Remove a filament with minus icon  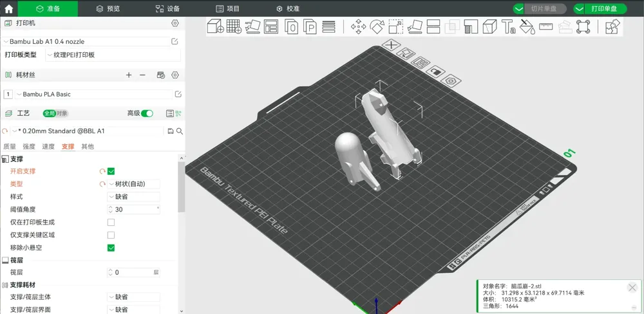[x=142, y=75]
